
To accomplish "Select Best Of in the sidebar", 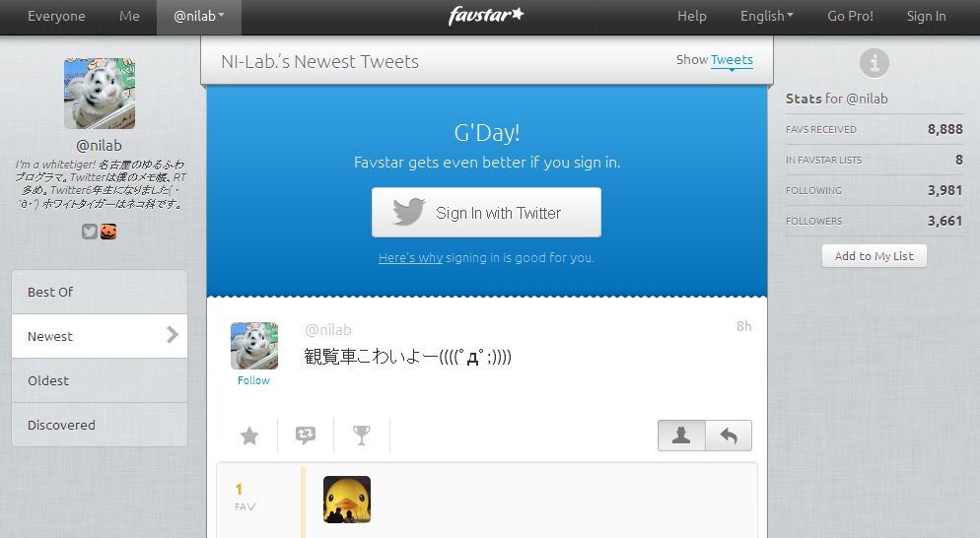I will tap(100, 292).
